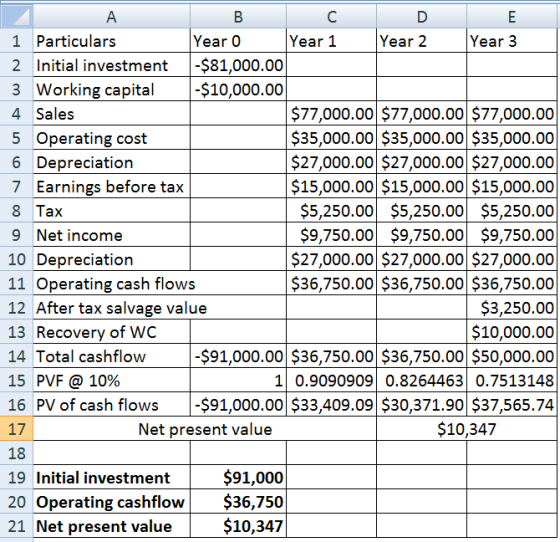Select column E header
Viewport: 560px width, 542px height.
(x=512, y=16)
